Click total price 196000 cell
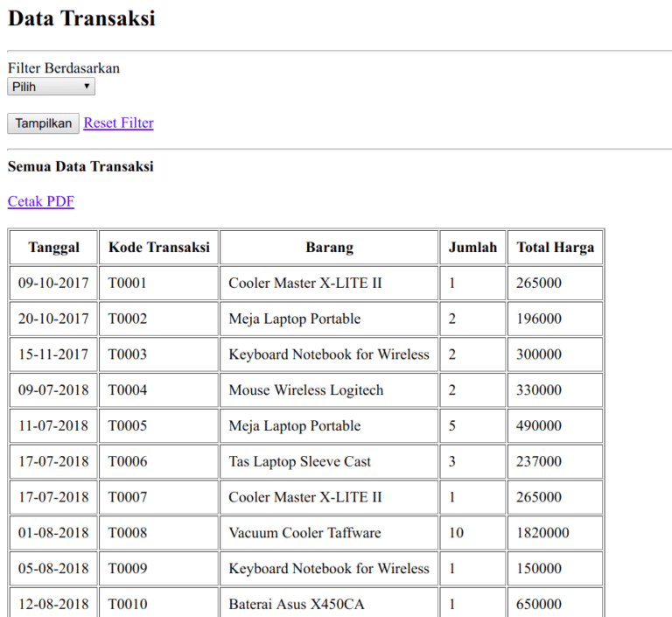This screenshot has height=617, width=672. 555,319
